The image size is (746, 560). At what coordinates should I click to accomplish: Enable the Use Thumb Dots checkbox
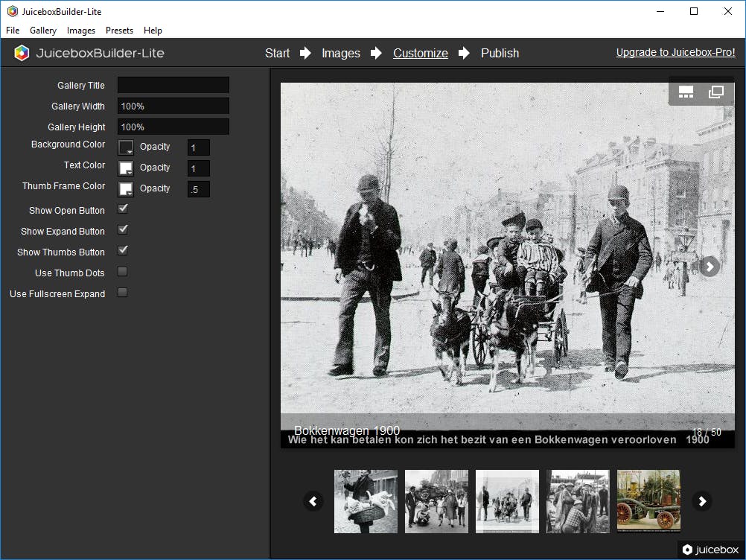(123, 272)
